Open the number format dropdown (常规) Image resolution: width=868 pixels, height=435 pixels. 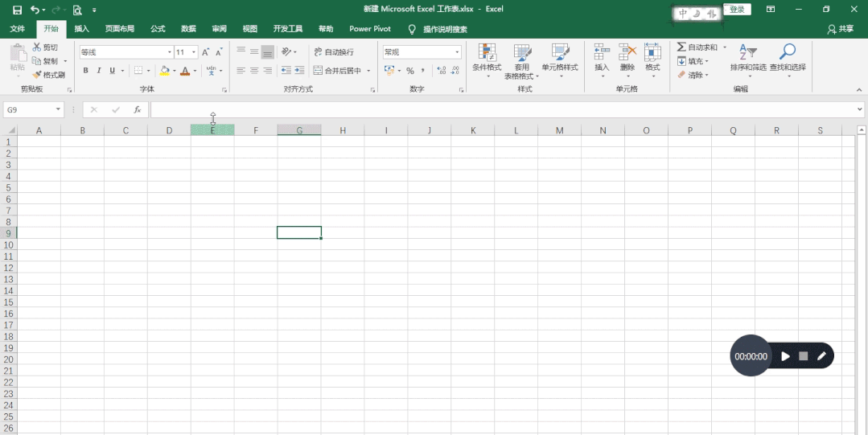click(457, 52)
